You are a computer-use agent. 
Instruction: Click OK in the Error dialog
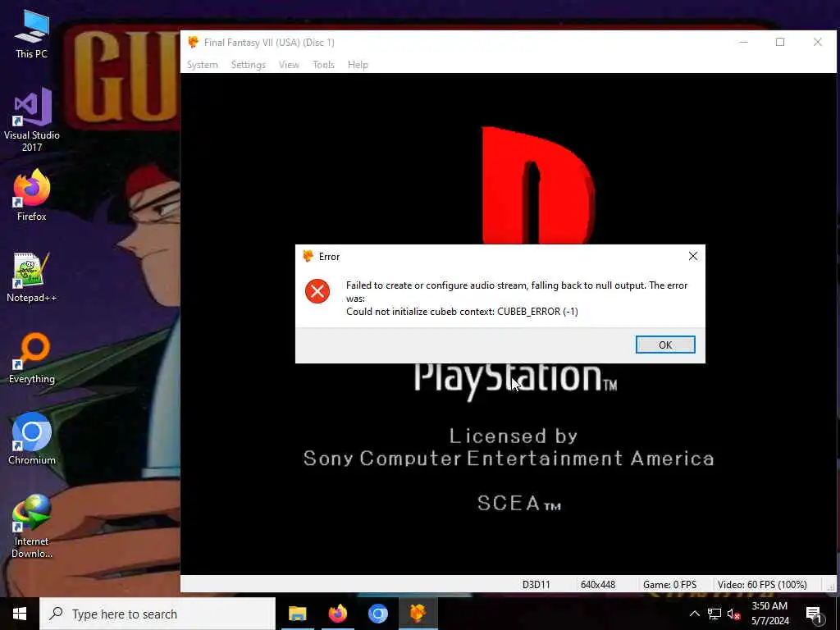[664, 345]
